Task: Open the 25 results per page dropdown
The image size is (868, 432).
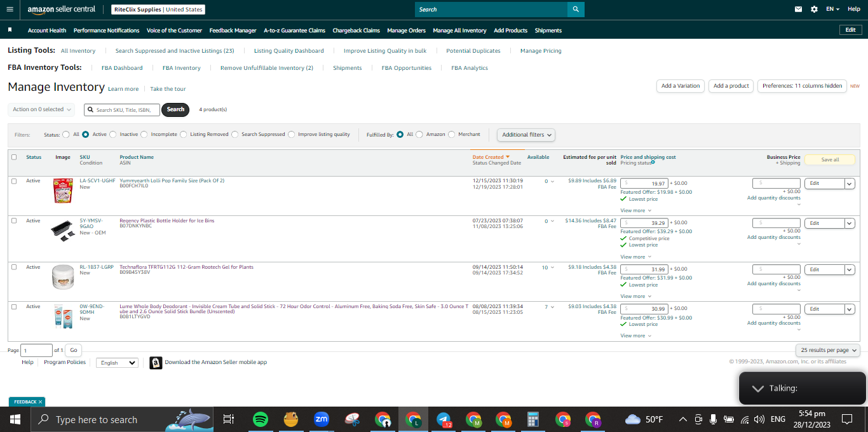Action: pos(828,350)
